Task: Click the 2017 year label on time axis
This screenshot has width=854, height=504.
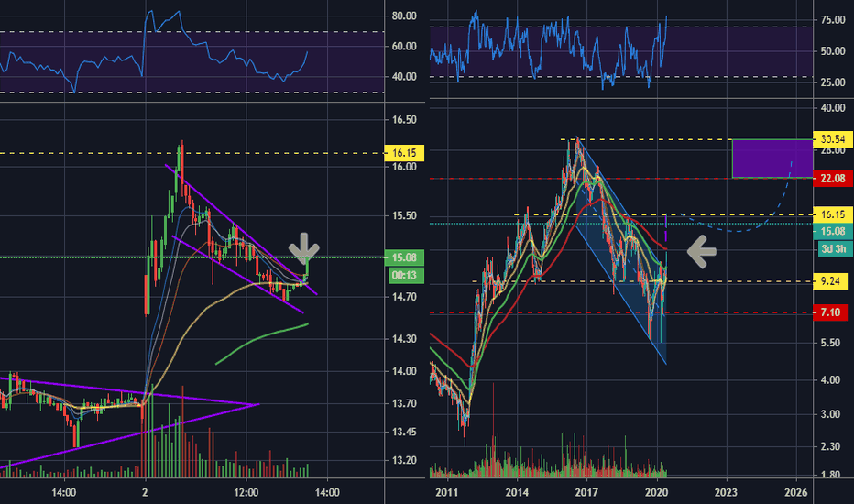Action: click(586, 493)
